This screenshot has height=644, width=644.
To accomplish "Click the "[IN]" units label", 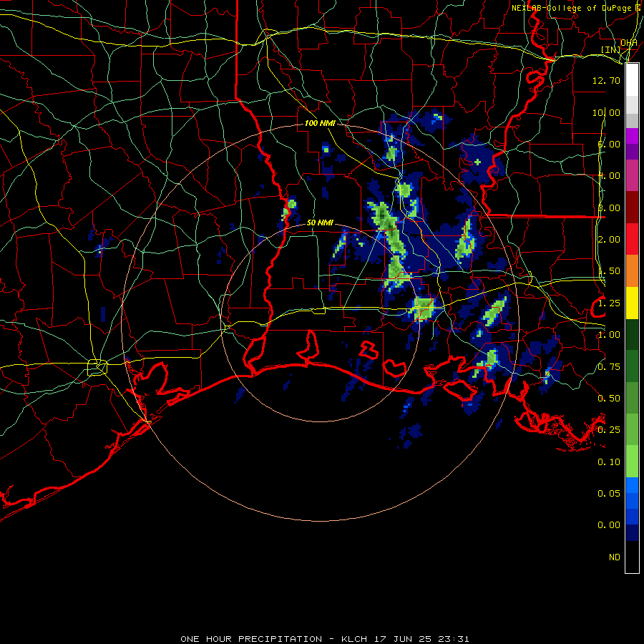I will [611, 49].
